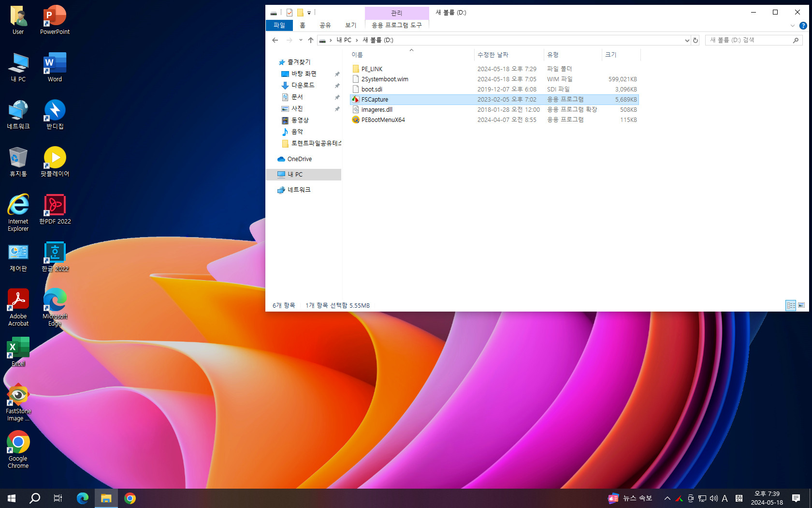Show hidden system tray icons chevron
The image size is (812, 508).
pyautogui.click(x=667, y=498)
